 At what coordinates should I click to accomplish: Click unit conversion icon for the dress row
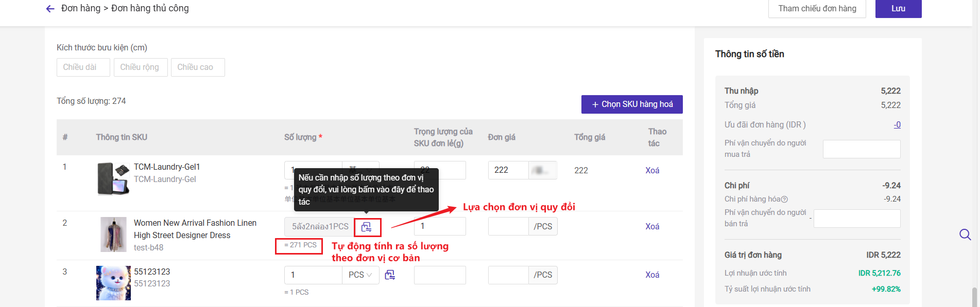coord(367,227)
